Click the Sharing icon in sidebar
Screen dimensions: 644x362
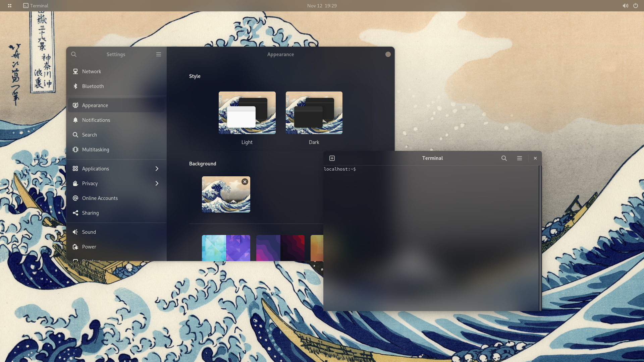coord(75,213)
